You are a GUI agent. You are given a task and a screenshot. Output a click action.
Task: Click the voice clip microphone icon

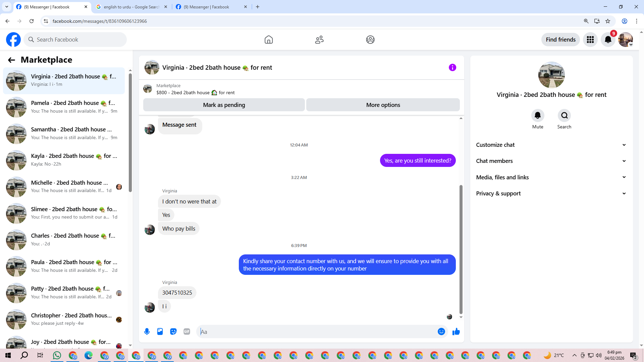(x=147, y=331)
